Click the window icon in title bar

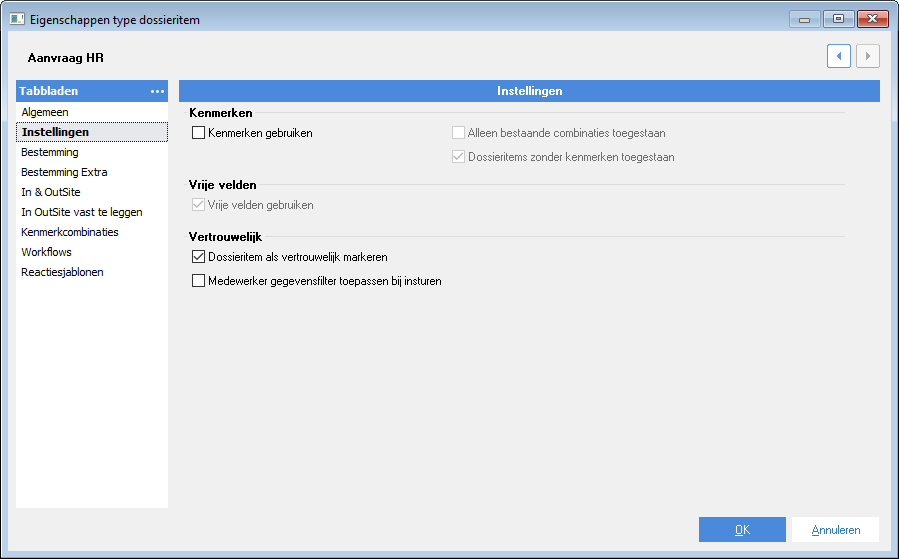[17, 19]
